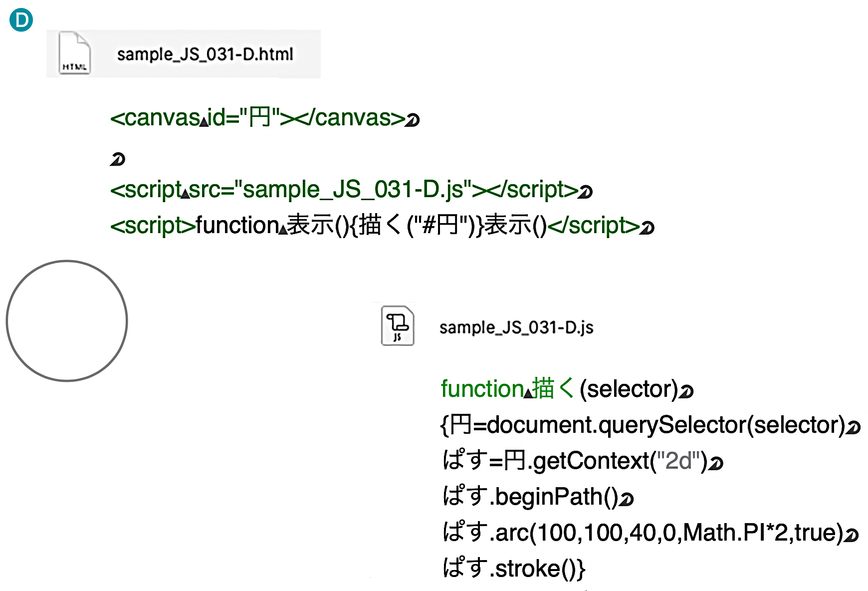
Task: Click the return mark after the script src line
Action: click(x=586, y=192)
